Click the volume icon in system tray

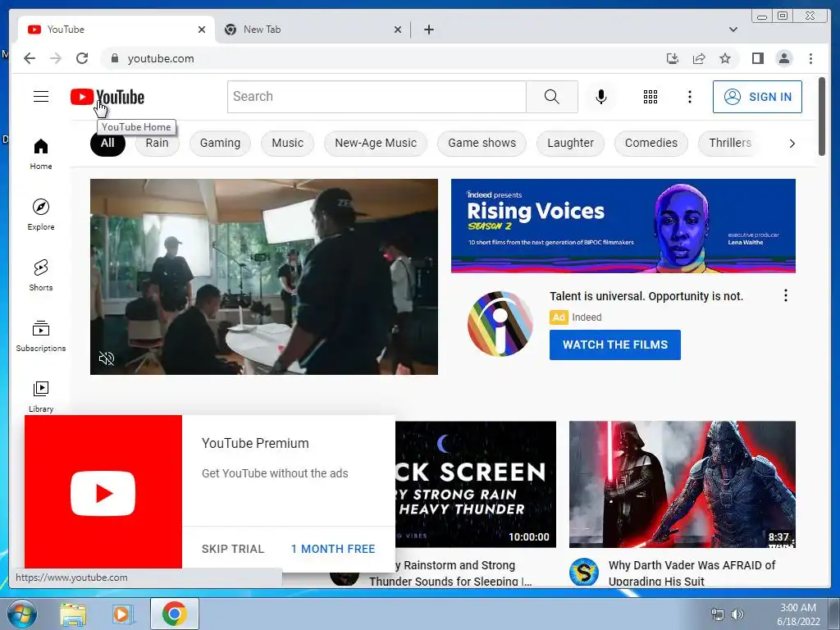click(x=737, y=614)
